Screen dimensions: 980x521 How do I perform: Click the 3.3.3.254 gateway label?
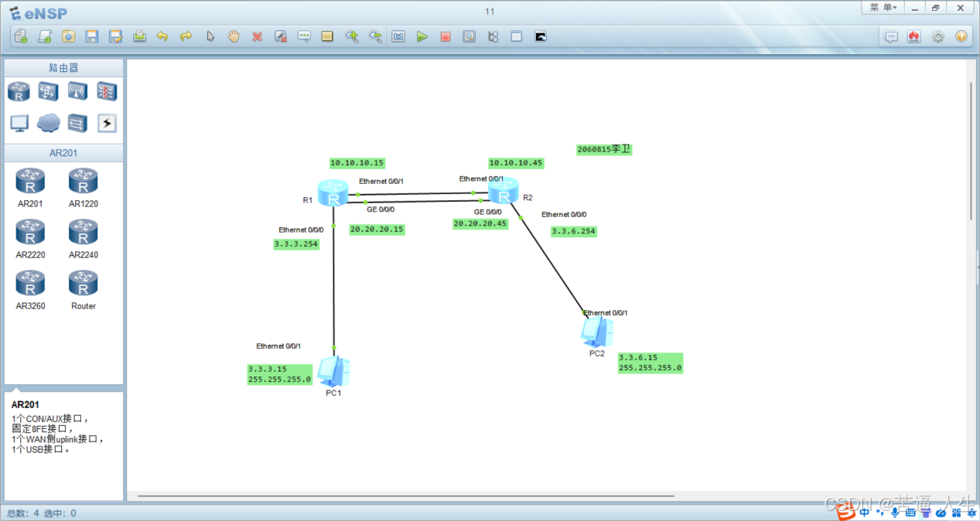tap(296, 243)
